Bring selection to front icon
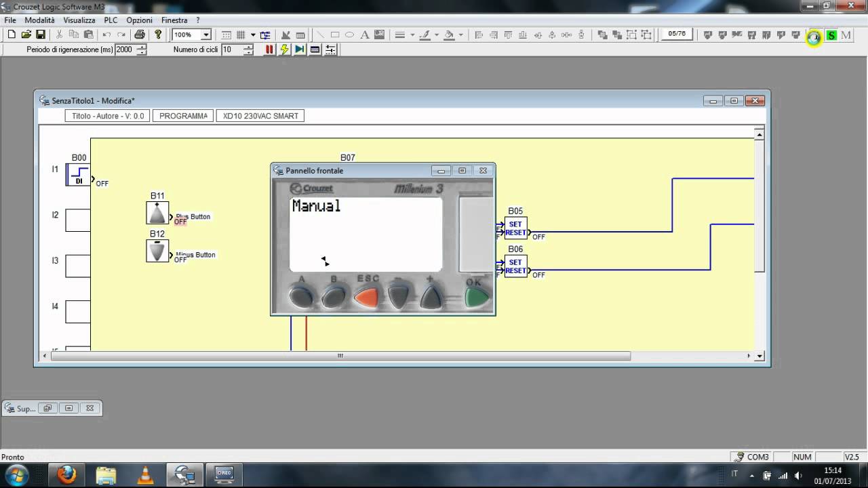This screenshot has height=488, width=868. tap(602, 35)
